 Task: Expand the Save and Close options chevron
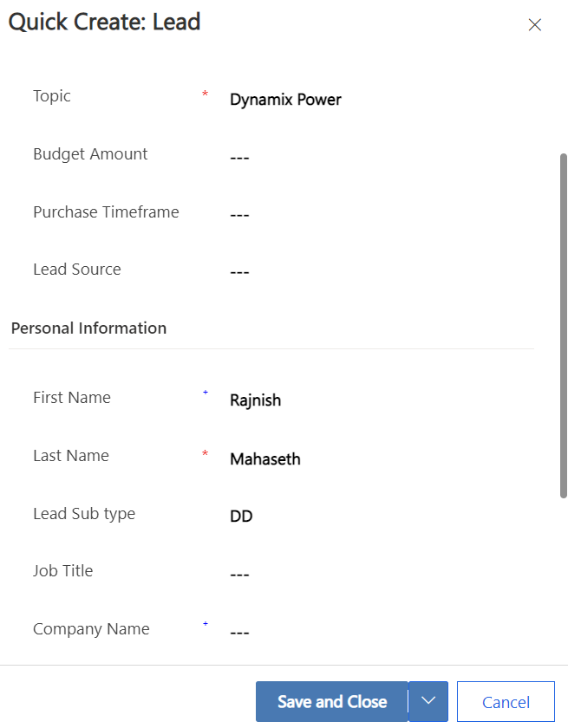[428, 701]
